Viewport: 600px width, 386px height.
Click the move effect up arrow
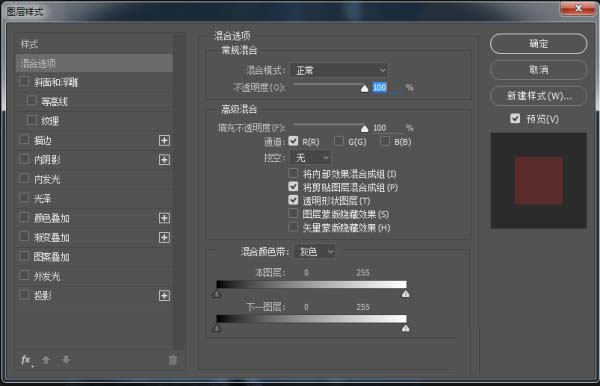[x=46, y=360]
